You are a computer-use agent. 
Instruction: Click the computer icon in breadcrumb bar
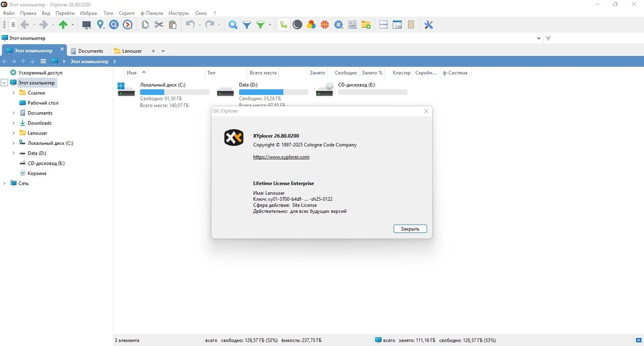click(x=55, y=62)
